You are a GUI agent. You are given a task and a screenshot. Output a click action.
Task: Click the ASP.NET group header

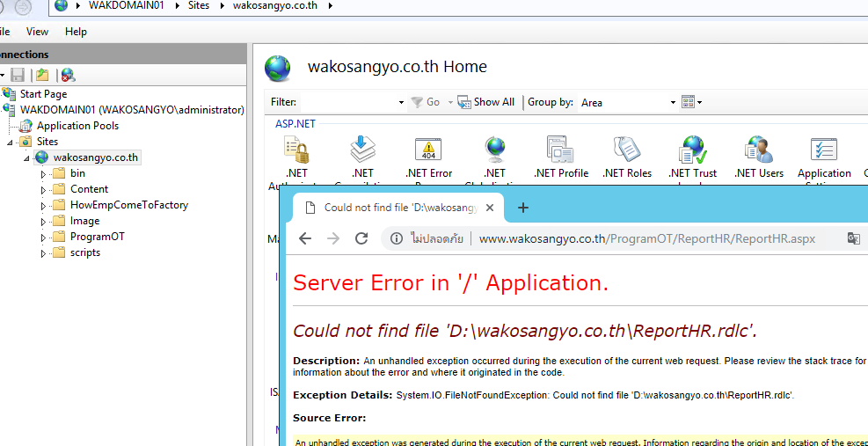[x=295, y=123]
